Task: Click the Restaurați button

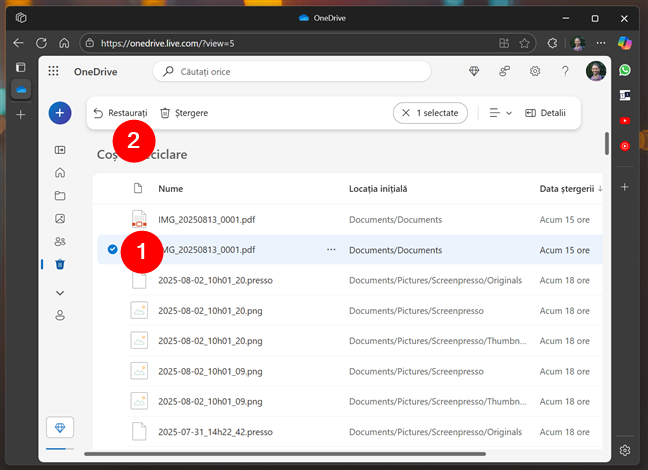Action: click(x=120, y=113)
